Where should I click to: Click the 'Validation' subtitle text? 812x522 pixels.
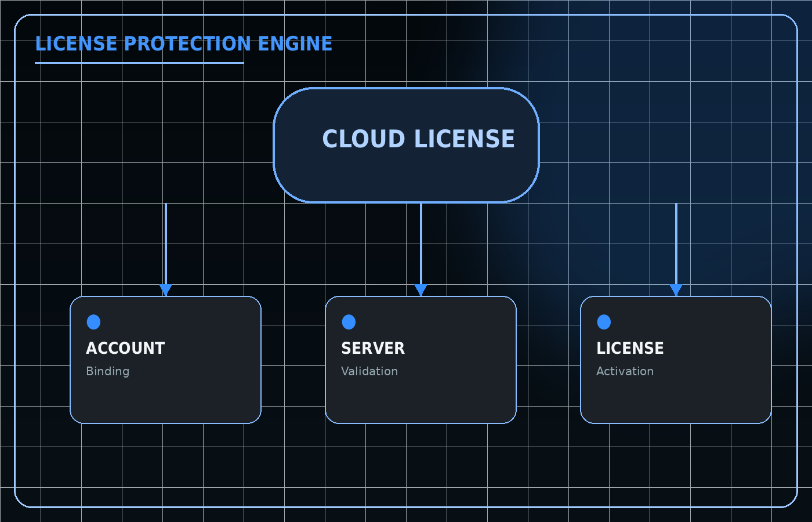[x=369, y=371]
